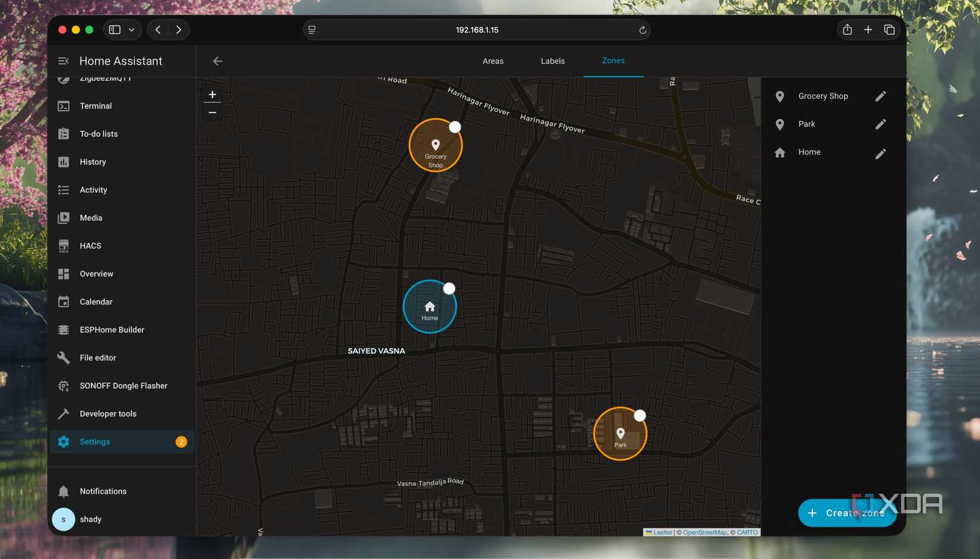Click radius handle of Grocery Shop zone

[455, 127]
